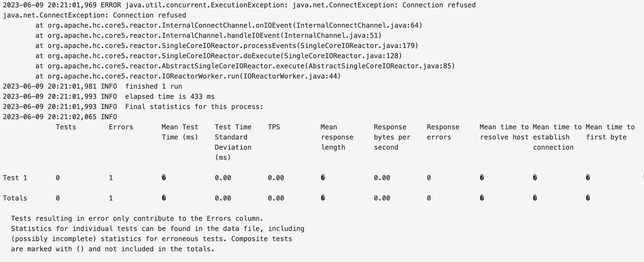Click the Response errors column header
Viewport: 644px width, 262px height.
click(443, 132)
